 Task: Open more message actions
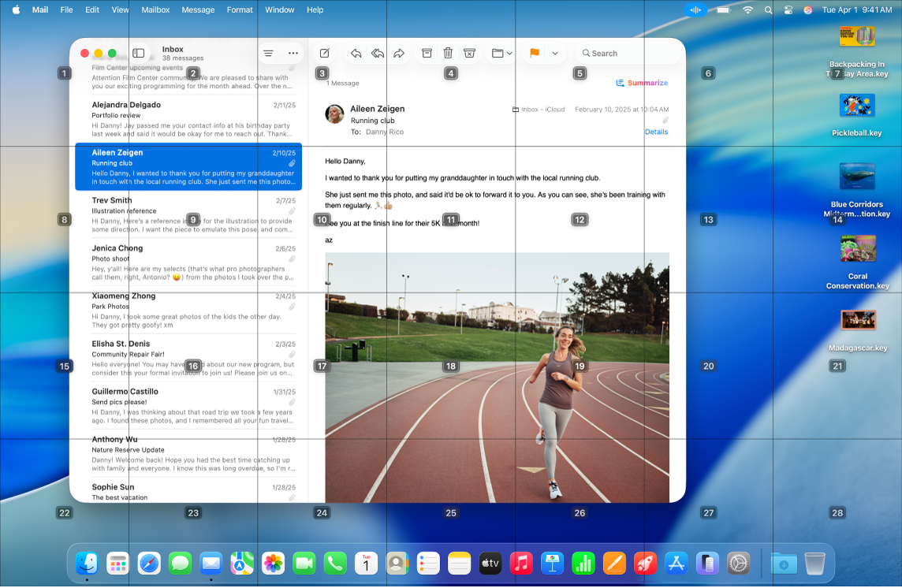coord(293,53)
